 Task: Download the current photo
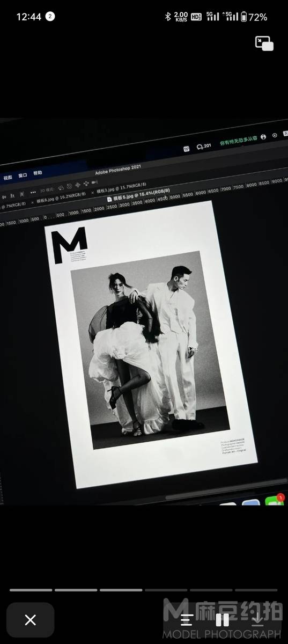click(x=257, y=620)
